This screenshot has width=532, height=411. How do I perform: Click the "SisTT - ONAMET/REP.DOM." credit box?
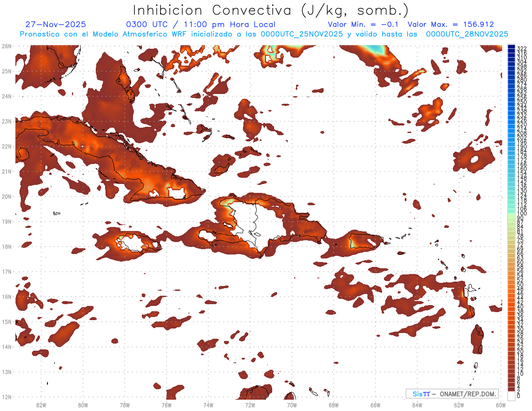click(452, 394)
